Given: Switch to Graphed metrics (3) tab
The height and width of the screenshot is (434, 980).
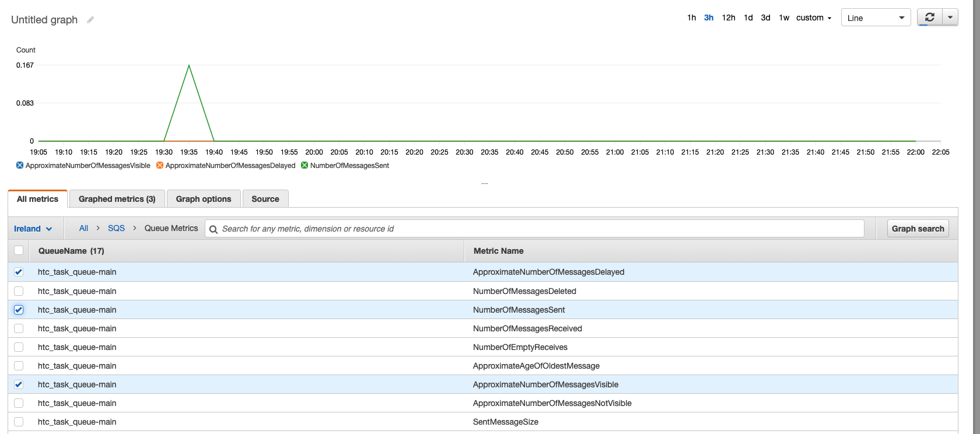Looking at the screenshot, I should click(x=117, y=199).
